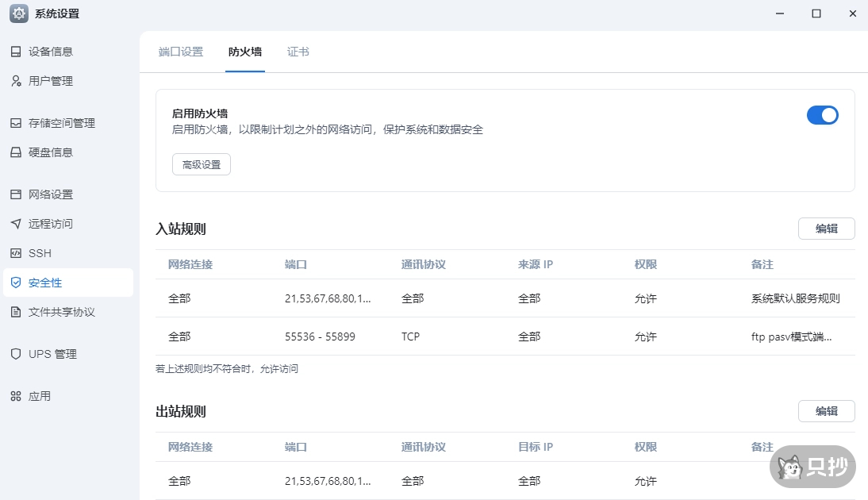Open 高级设置 for the firewall

pyautogui.click(x=201, y=164)
